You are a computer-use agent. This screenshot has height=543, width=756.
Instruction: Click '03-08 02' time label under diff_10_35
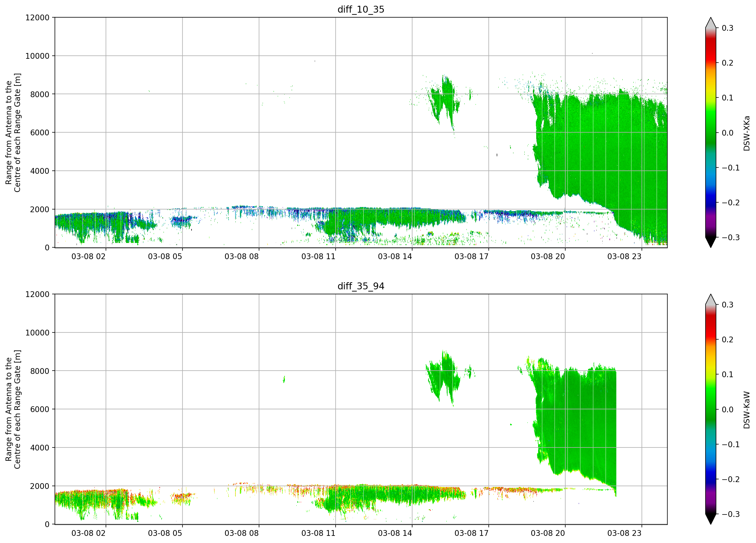point(88,256)
